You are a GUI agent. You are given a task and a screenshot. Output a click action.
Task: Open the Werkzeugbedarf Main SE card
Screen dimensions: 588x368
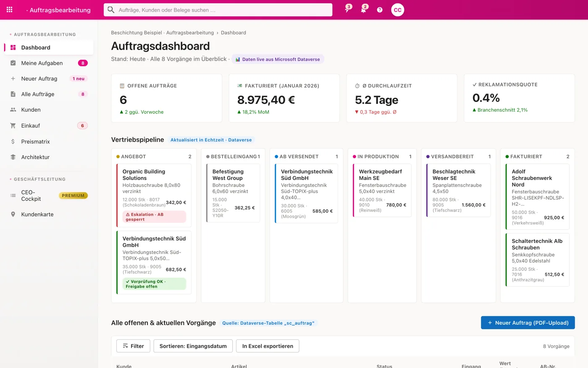click(x=382, y=191)
